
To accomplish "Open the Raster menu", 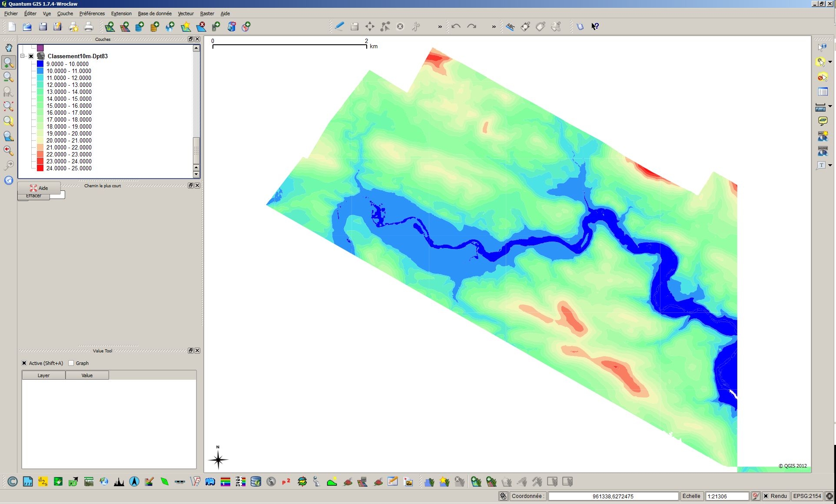I will click(207, 13).
